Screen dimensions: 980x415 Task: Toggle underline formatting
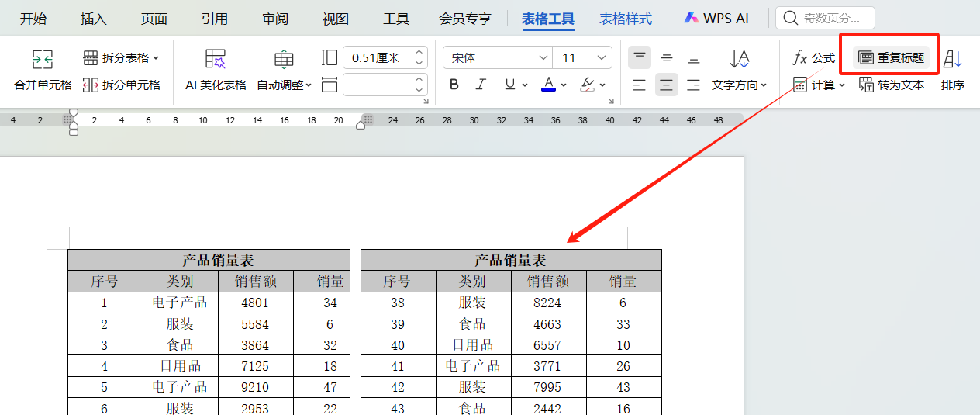tap(509, 85)
